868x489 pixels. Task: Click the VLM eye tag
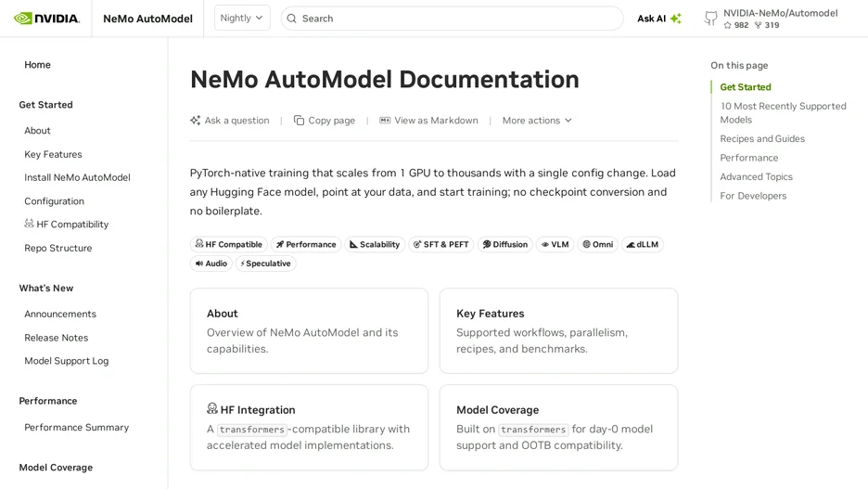[x=555, y=244]
